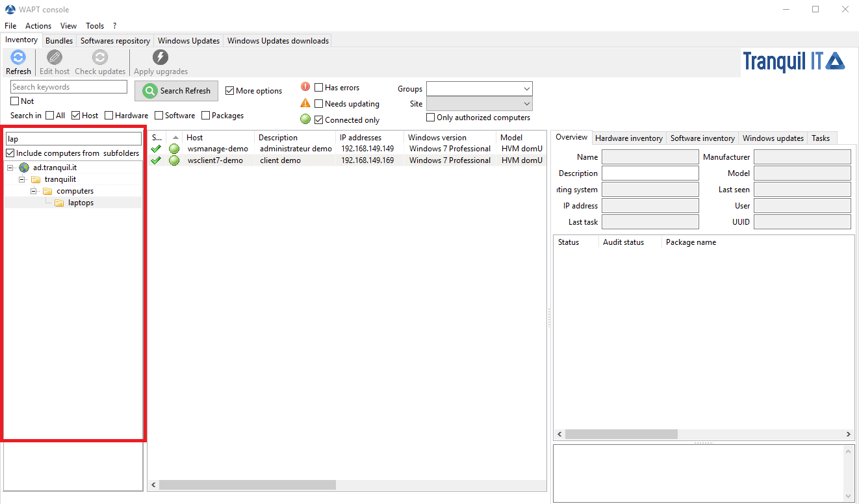Click the Apply upgrades lightning icon
This screenshot has height=504, width=859.
[160, 57]
